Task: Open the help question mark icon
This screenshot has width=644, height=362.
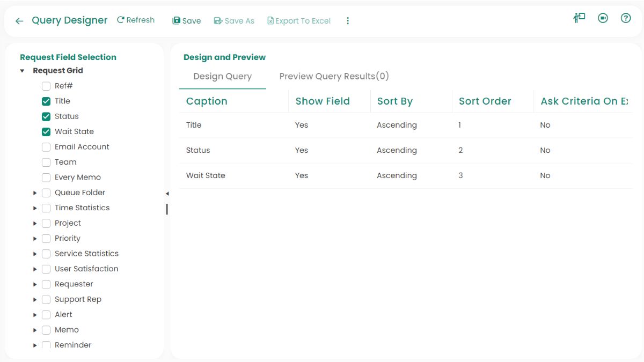Action: tap(625, 18)
